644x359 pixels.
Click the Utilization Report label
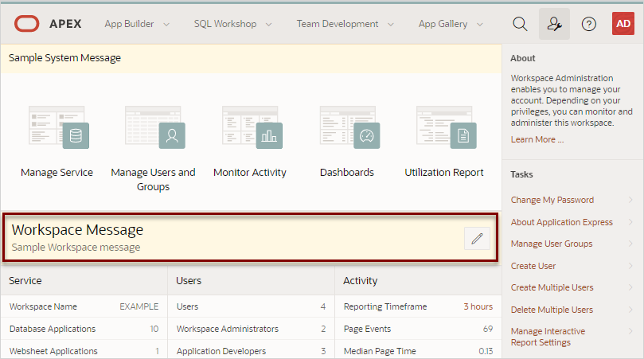point(444,173)
